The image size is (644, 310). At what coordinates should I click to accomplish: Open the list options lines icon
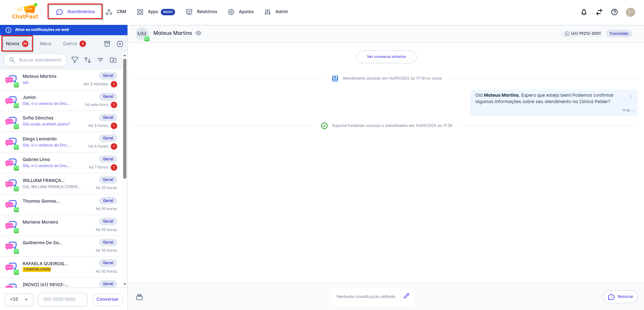[100, 60]
